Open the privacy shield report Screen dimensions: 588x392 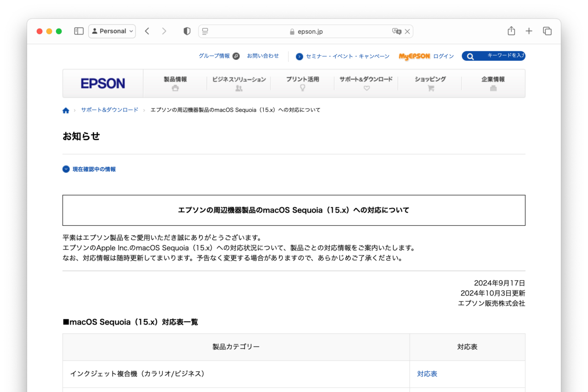187,31
